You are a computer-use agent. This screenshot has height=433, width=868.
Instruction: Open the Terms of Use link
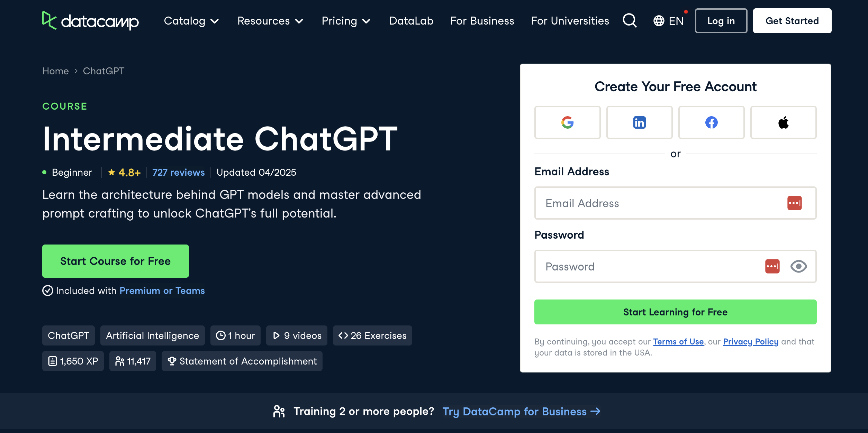[x=678, y=341]
